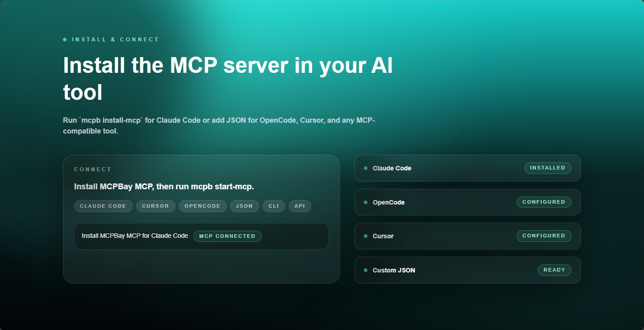
Task: Click the status dot beside OpenCode
Action: point(366,202)
